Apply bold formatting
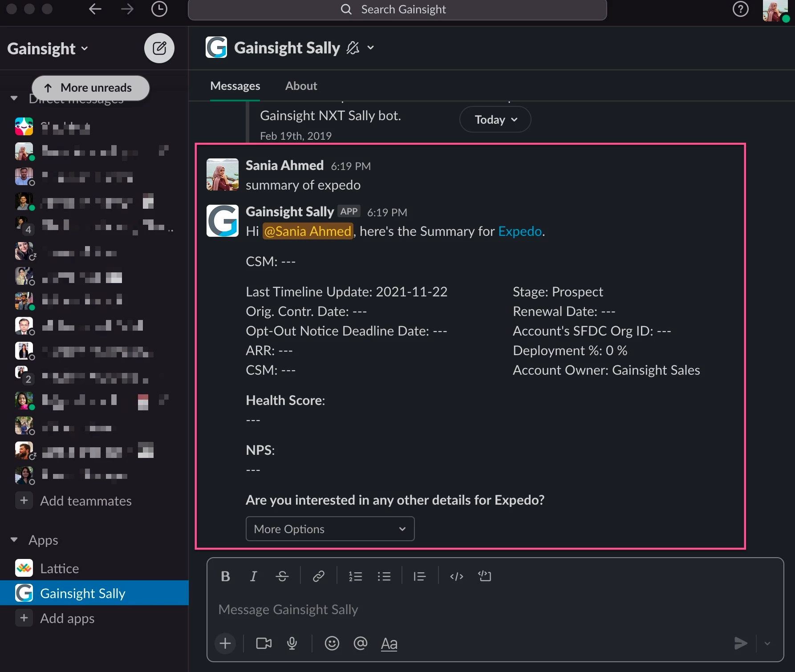The width and height of the screenshot is (795, 672). coord(225,576)
